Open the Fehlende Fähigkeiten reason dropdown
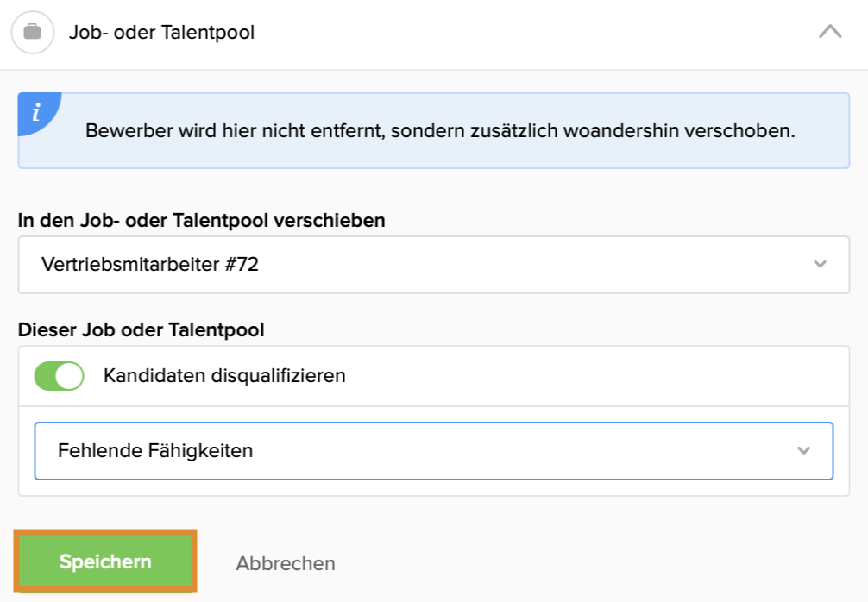Screen dimensions: 868x602 coord(433,451)
